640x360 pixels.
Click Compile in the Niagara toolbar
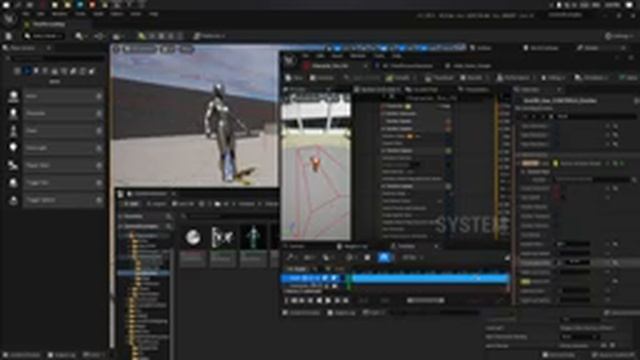398,78
